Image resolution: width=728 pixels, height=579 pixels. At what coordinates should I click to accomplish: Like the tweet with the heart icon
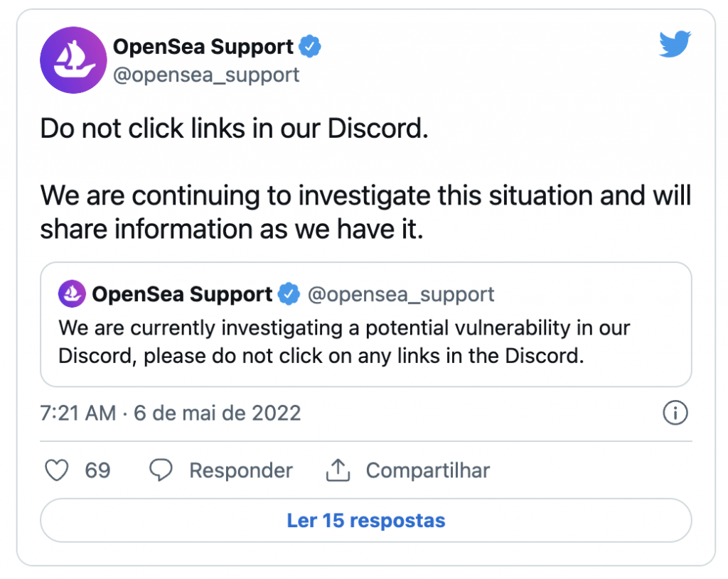click(x=57, y=470)
